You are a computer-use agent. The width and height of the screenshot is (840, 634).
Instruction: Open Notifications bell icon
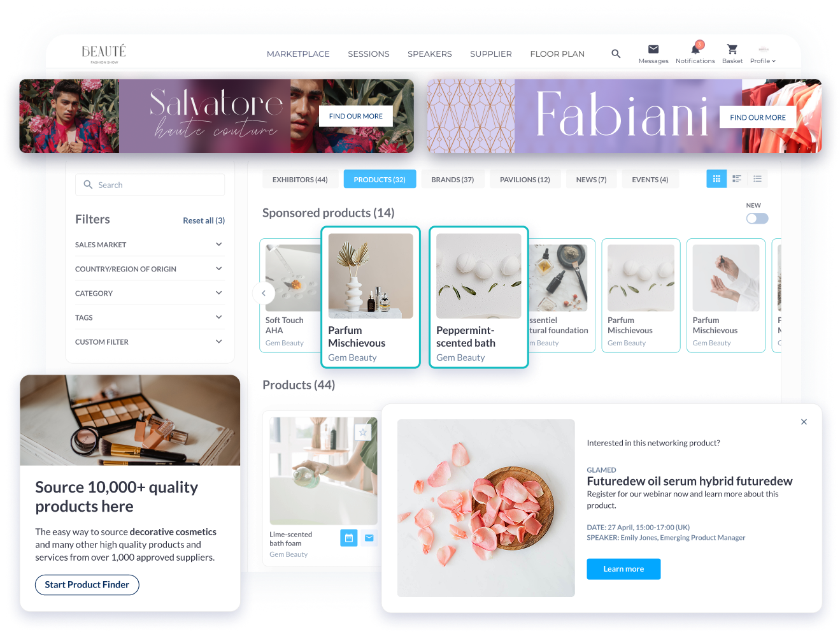[695, 50]
